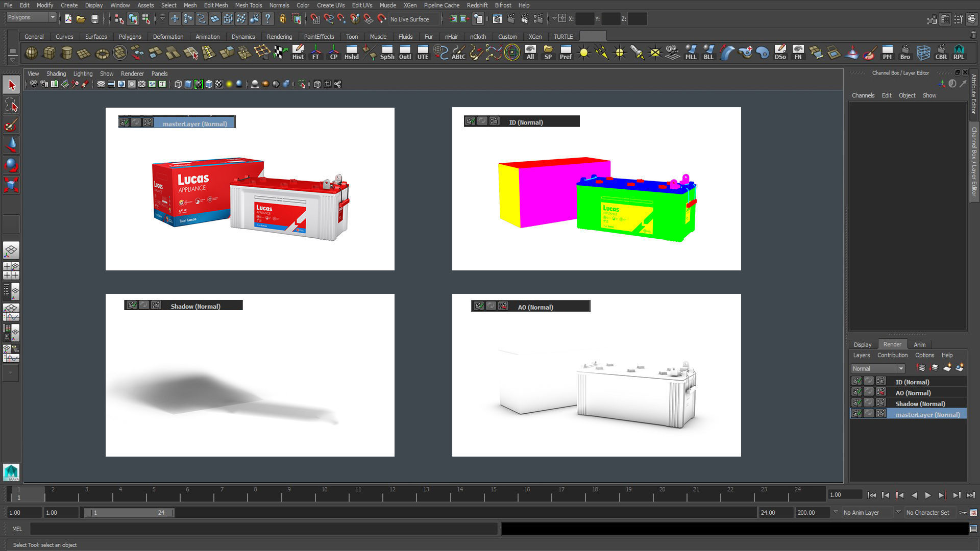Create new empty render layer
This screenshot has height=551, width=980.
pyautogui.click(x=947, y=368)
